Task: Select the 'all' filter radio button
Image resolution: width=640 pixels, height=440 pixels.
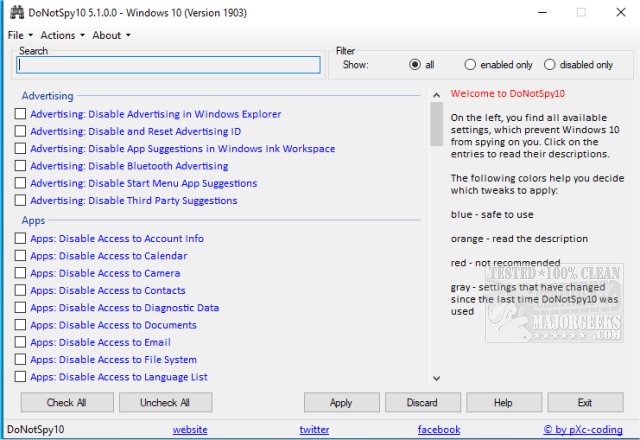Action: pyautogui.click(x=415, y=64)
